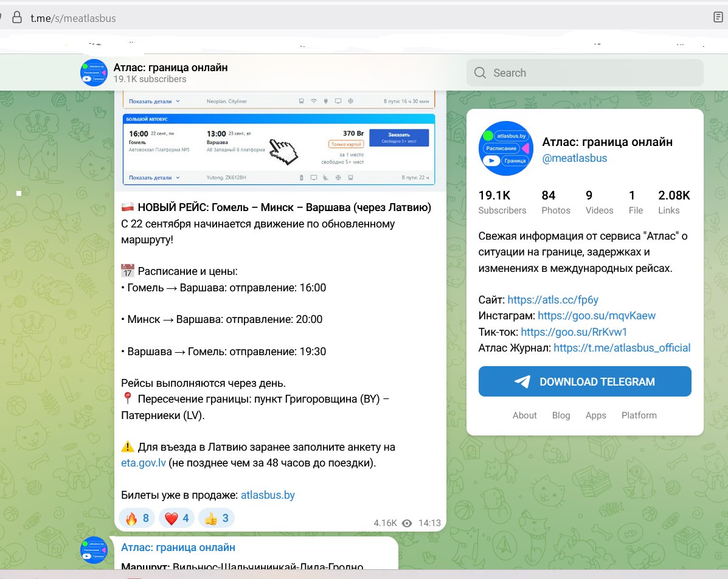This screenshot has width=728, height=579.
Task: Open the About footer link
Action: [x=524, y=415]
